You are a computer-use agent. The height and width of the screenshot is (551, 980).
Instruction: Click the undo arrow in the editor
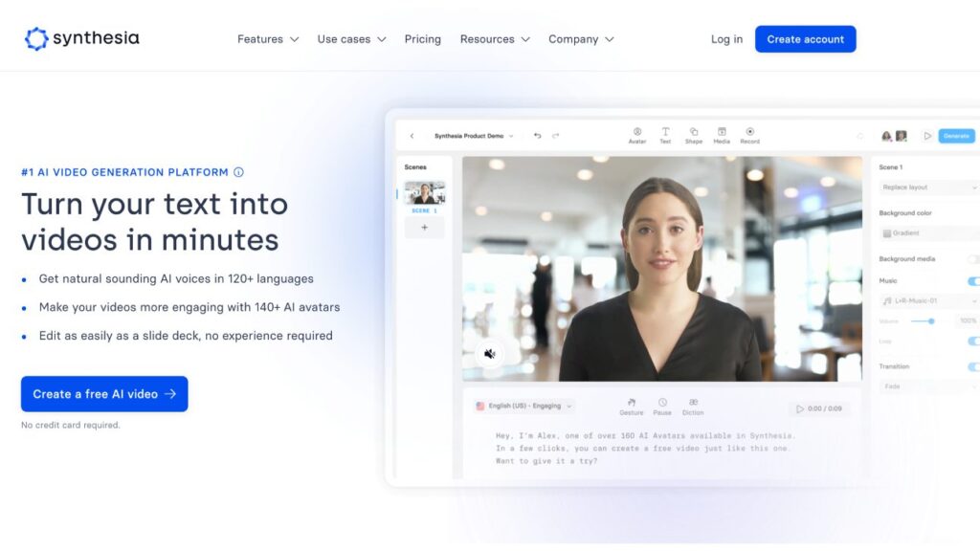537,136
